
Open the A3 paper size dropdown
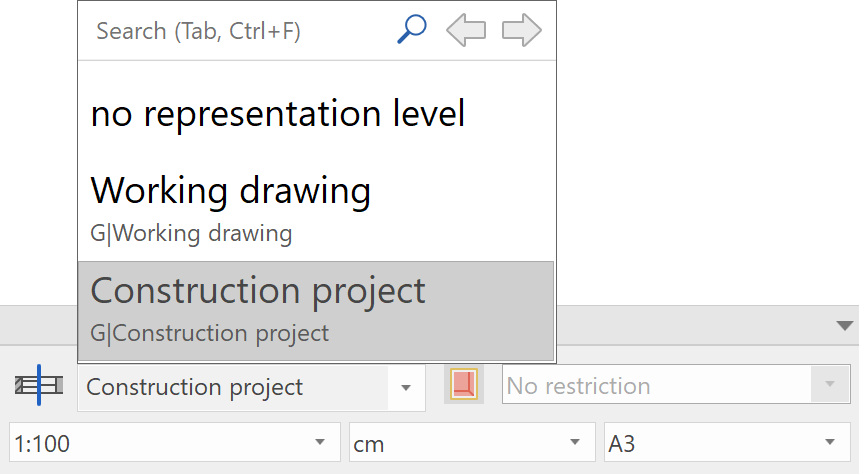click(x=710, y=443)
